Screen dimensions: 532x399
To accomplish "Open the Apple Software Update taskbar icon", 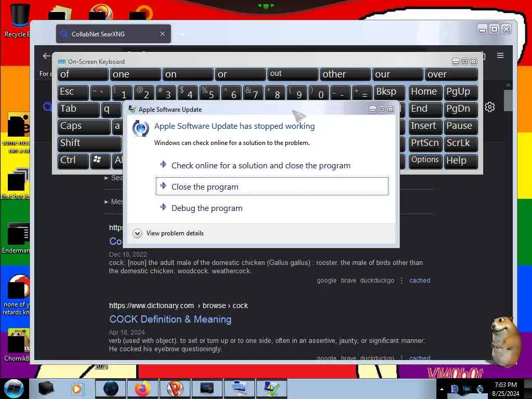I will click(x=272, y=389).
